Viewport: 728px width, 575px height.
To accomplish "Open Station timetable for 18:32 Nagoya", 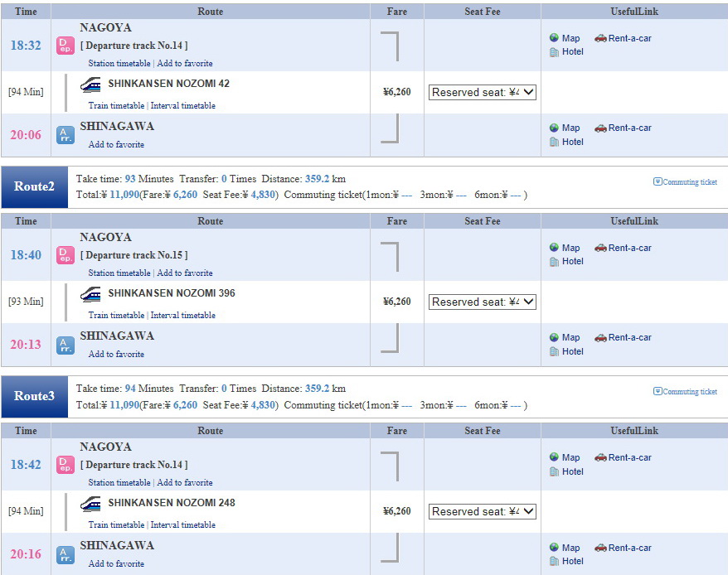I will (x=119, y=64).
